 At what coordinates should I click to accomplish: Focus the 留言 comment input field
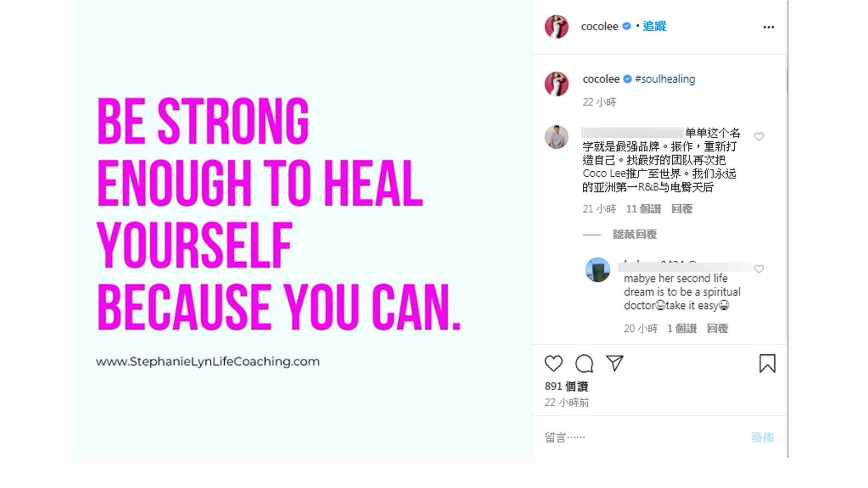(642, 437)
